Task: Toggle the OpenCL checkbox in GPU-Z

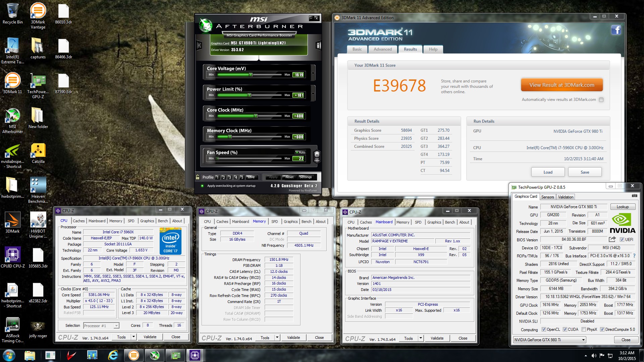Action: click(x=544, y=329)
